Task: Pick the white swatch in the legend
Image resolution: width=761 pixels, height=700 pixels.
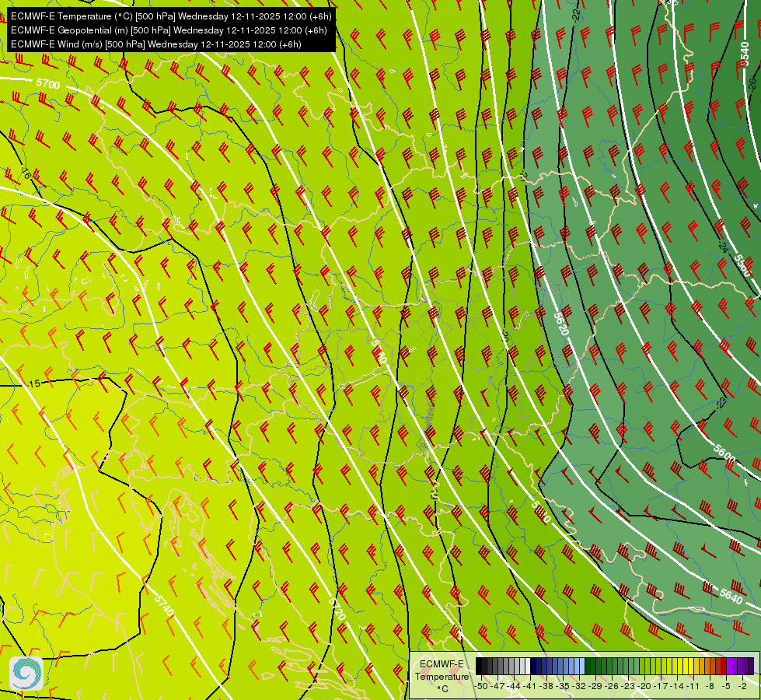Action: (528, 666)
